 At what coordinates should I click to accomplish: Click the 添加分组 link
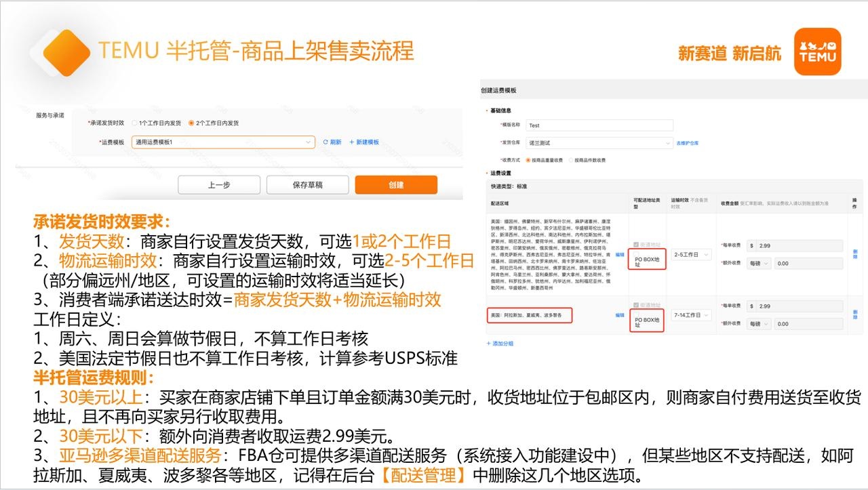[x=500, y=344]
